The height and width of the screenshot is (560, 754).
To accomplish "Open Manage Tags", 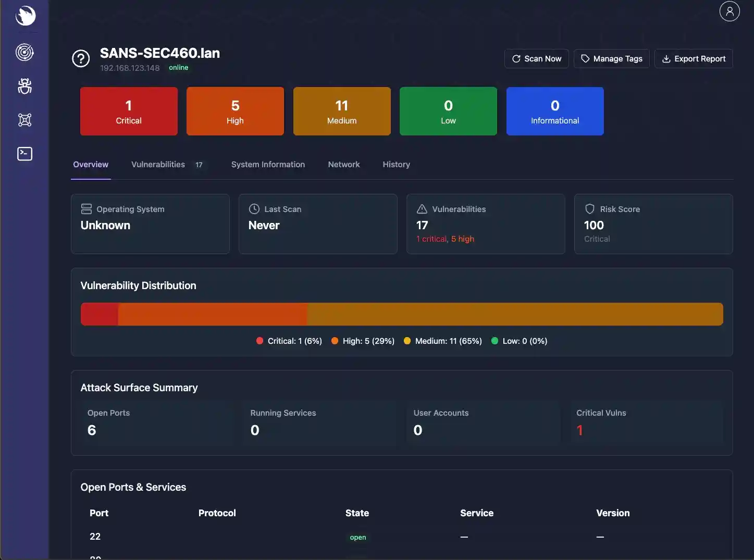I will pyautogui.click(x=611, y=59).
